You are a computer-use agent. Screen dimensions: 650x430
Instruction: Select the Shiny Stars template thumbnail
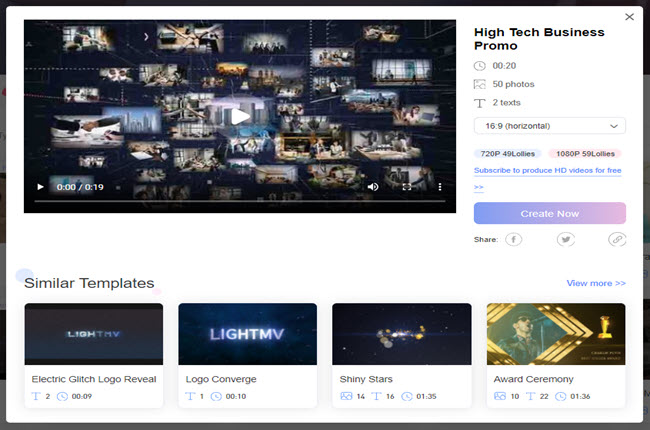(401, 334)
